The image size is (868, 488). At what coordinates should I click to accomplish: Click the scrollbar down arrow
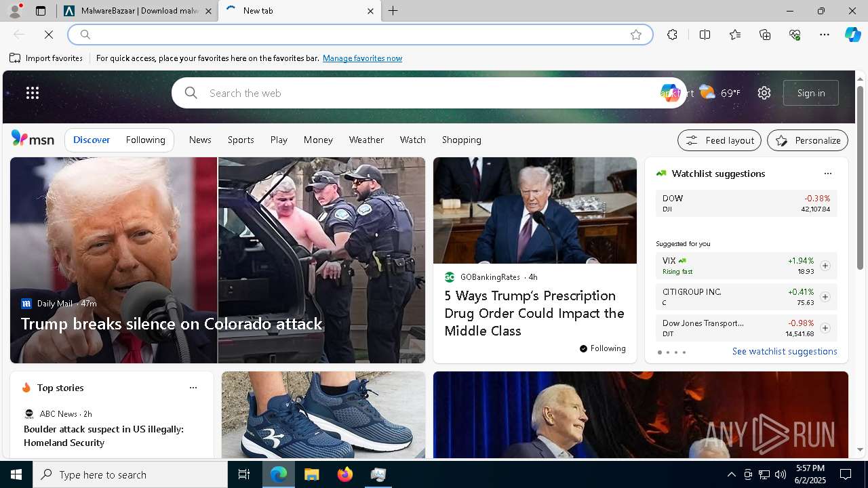click(x=860, y=450)
